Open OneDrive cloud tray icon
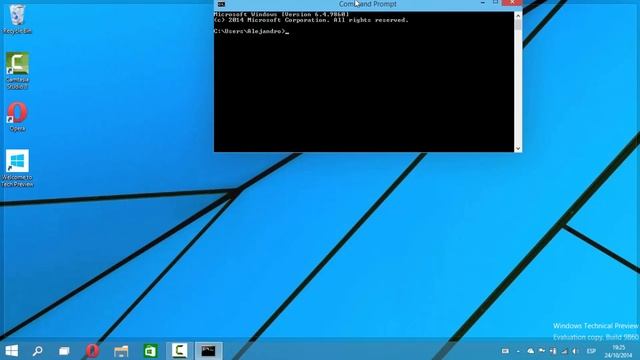 pos(530,351)
